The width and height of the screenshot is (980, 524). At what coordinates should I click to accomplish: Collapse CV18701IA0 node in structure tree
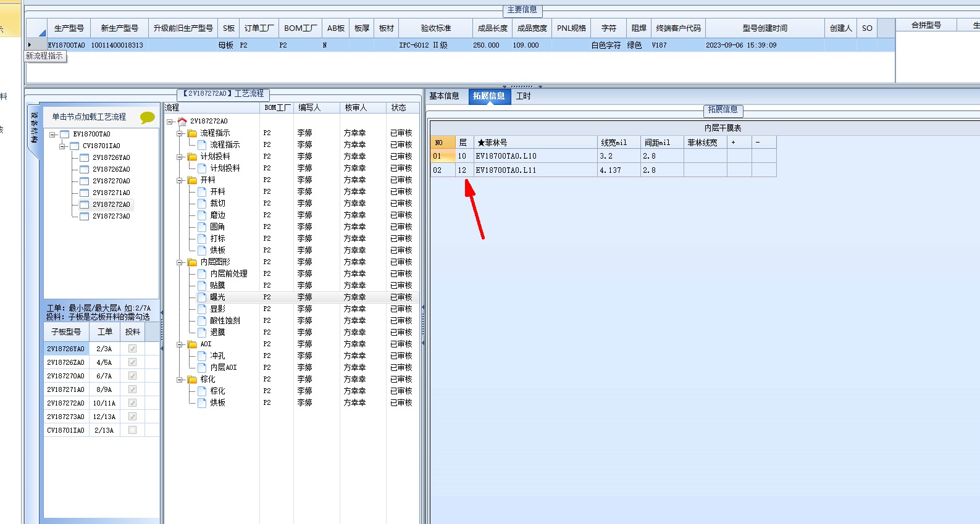click(62, 146)
